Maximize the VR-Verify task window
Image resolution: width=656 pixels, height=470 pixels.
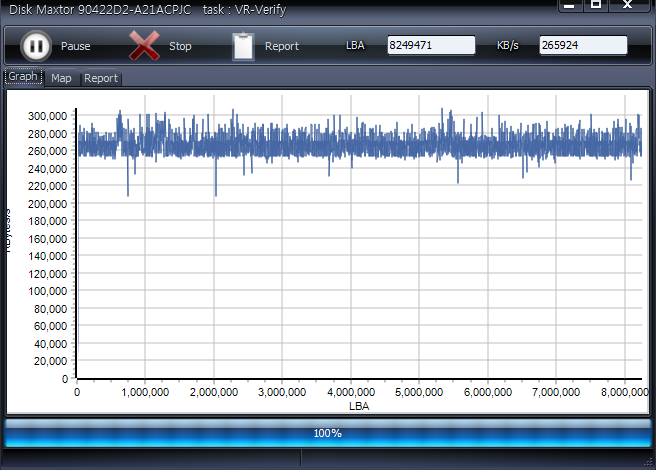pyautogui.click(x=595, y=5)
